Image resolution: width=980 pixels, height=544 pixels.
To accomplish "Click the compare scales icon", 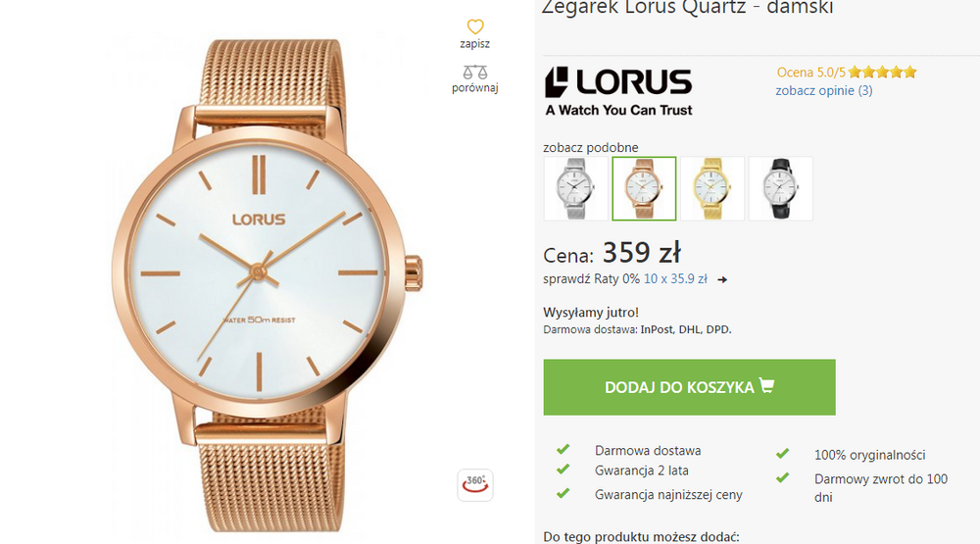I will (x=475, y=72).
